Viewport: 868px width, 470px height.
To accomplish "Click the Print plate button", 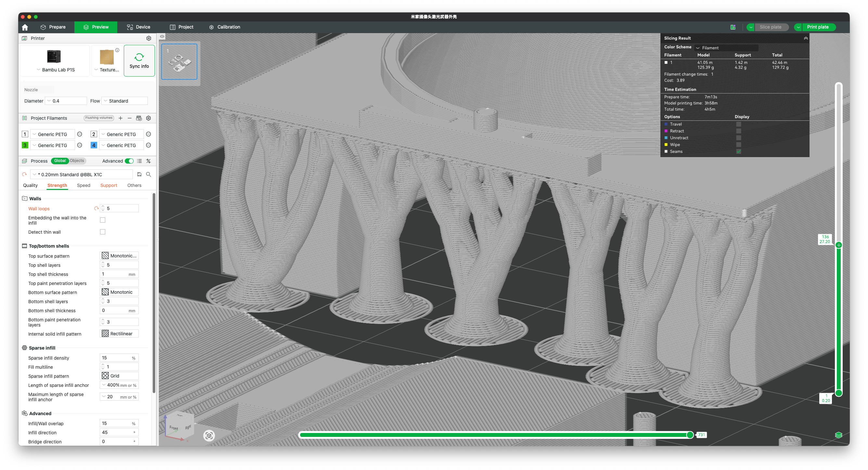I will pyautogui.click(x=817, y=27).
